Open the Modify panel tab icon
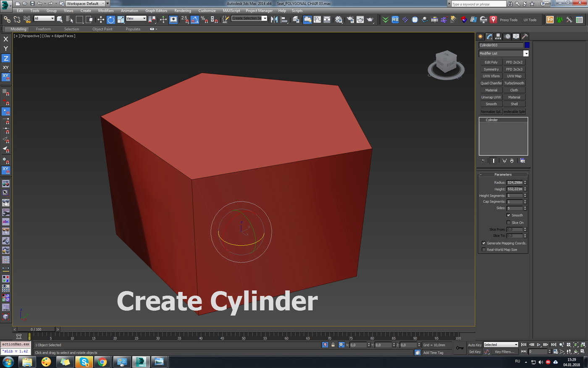The width and height of the screenshot is (588, 368). pyautogui.click(x=489, y=37)
